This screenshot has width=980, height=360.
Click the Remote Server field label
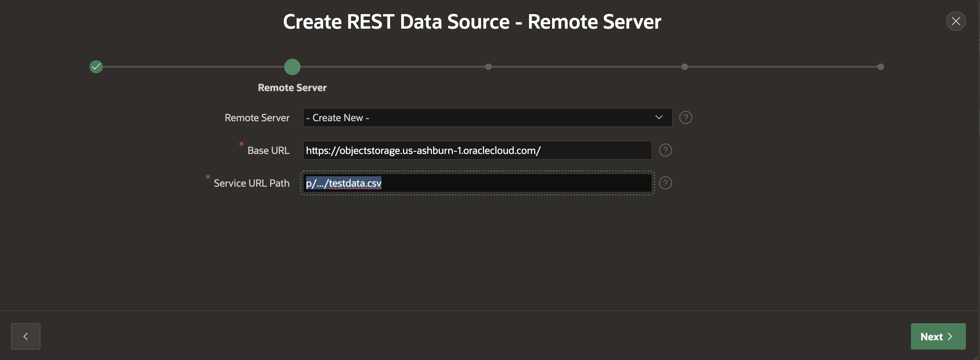coord(257,118)
